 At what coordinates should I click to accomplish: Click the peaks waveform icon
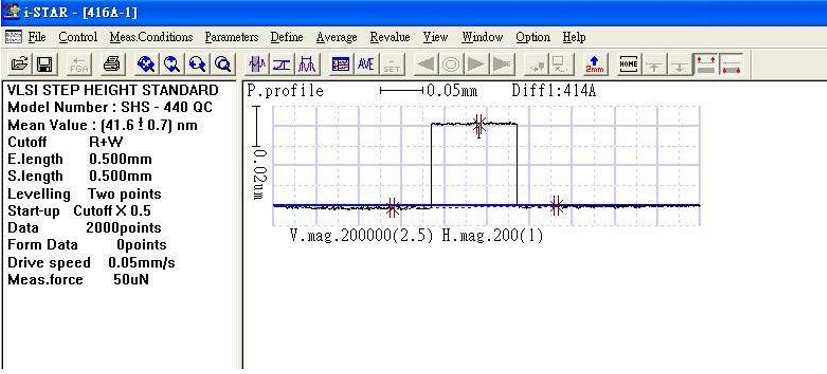tap(306, 64)
